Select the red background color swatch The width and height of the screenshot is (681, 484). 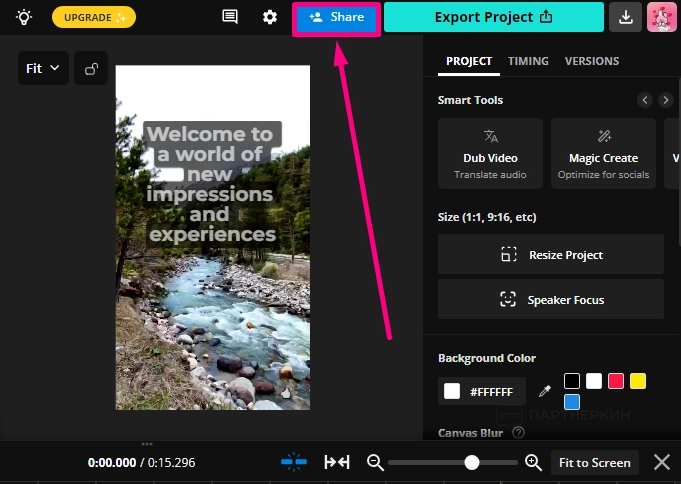coord(616,381)
